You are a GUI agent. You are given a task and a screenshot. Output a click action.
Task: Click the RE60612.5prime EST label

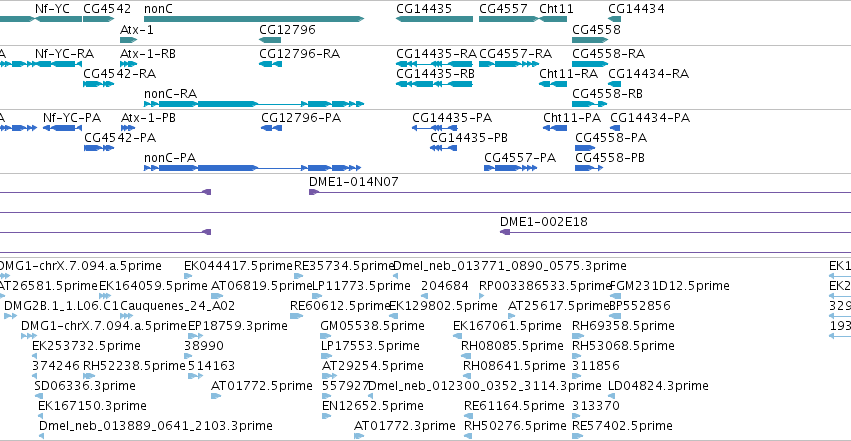(341, 306)
